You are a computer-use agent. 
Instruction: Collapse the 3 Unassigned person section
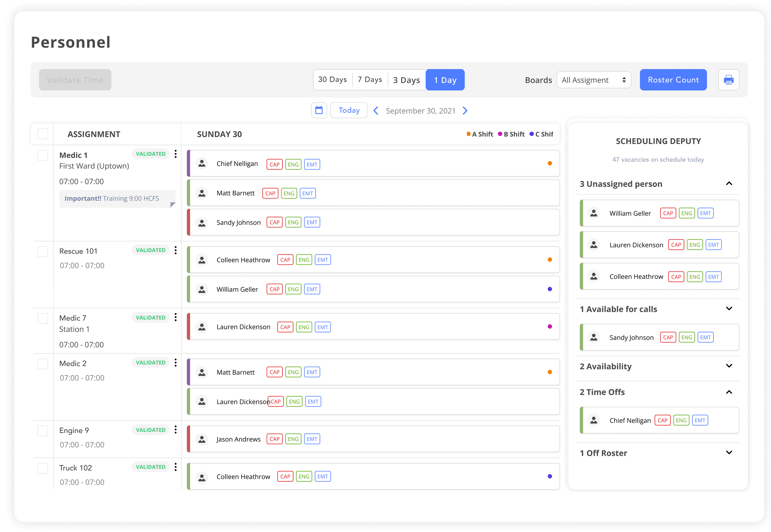point(729,184)
